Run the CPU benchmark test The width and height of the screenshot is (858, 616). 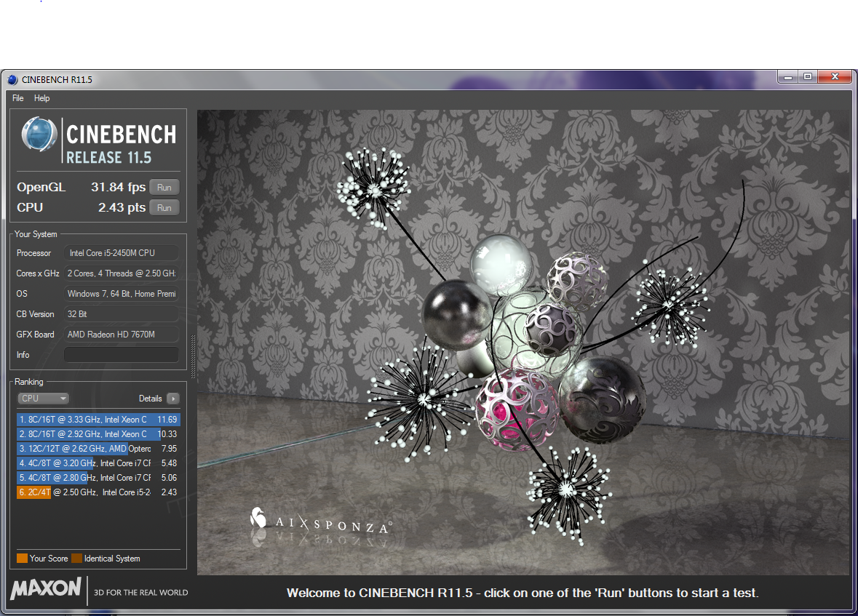[164, 208]
